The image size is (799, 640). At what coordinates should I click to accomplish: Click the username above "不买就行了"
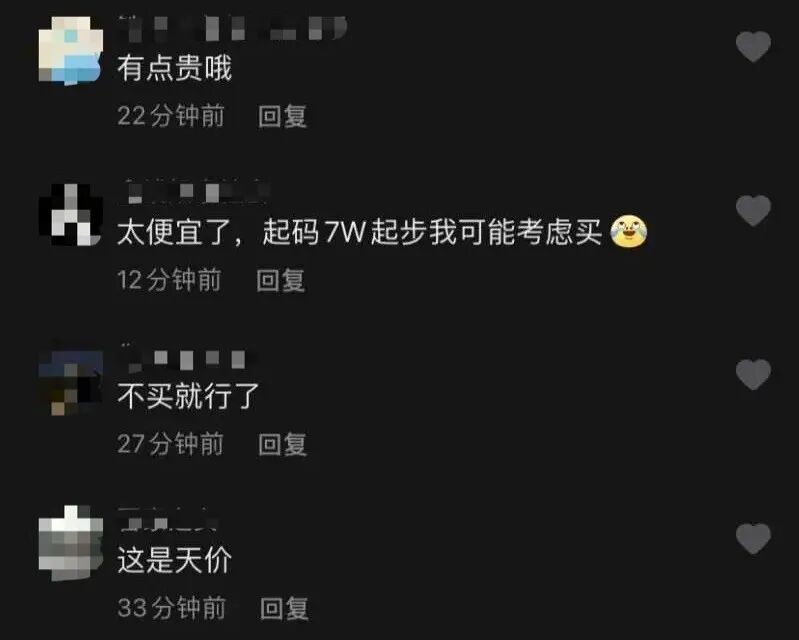click(x=186, y=358)
